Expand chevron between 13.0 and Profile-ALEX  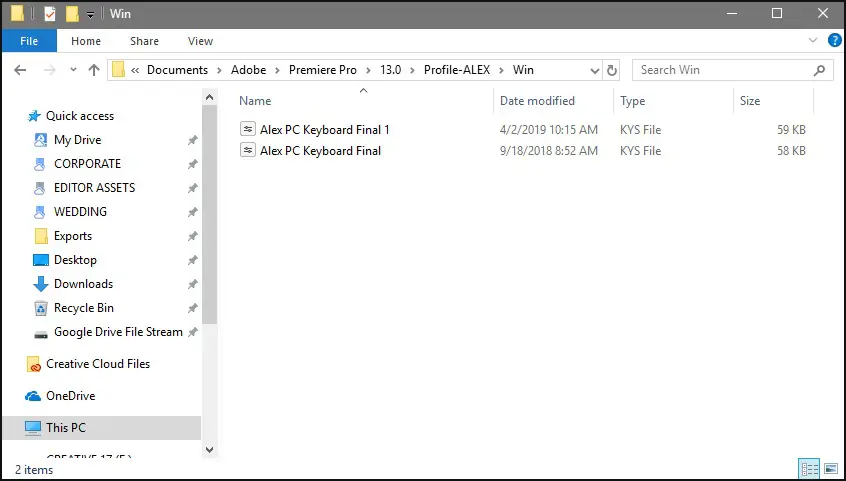[x=413, y=71]
